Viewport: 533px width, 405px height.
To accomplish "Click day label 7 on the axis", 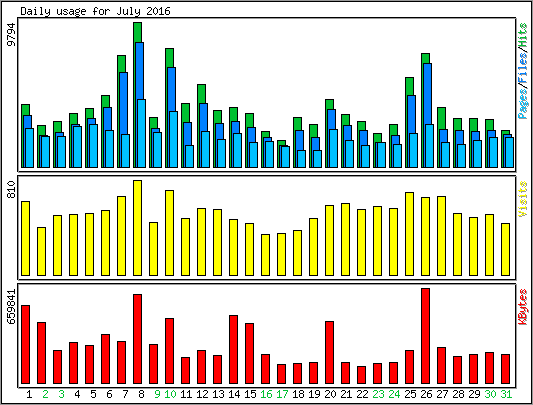I will [x=125, y=394].
